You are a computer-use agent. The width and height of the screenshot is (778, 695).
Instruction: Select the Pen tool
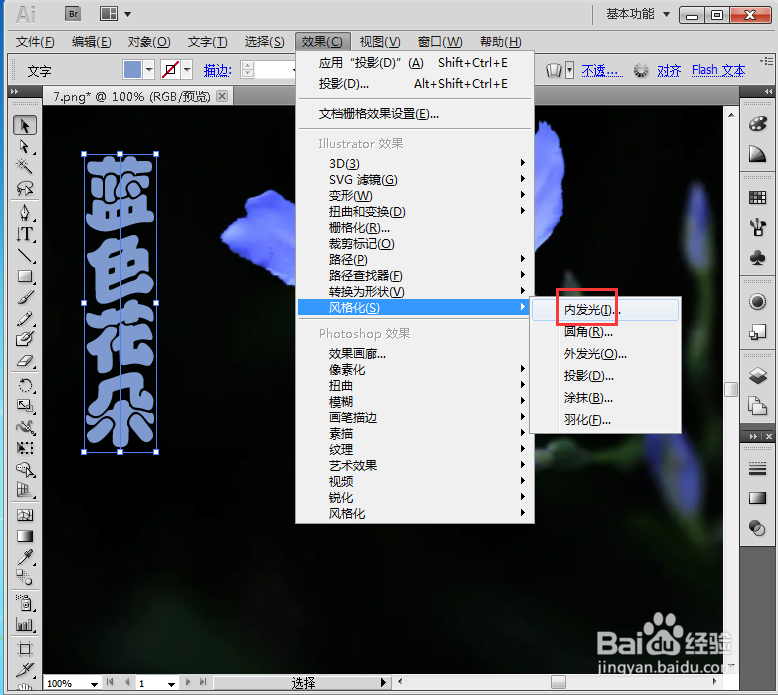[24, 212]
